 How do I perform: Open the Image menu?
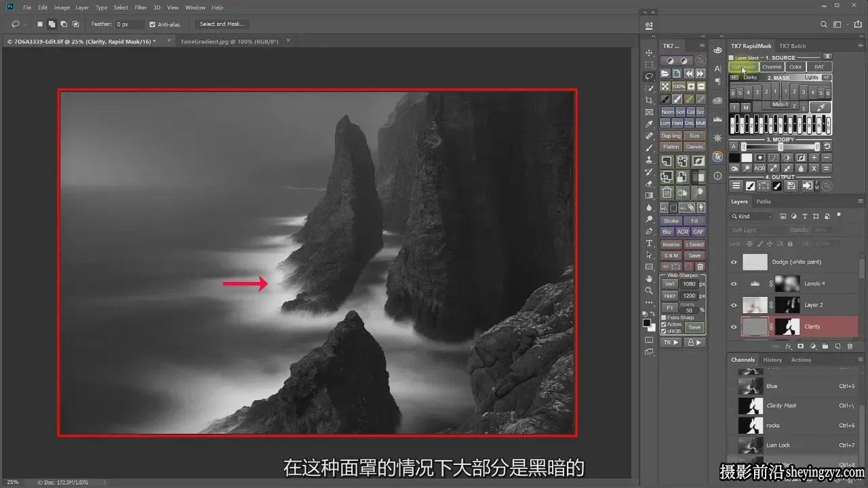[62, 7]
